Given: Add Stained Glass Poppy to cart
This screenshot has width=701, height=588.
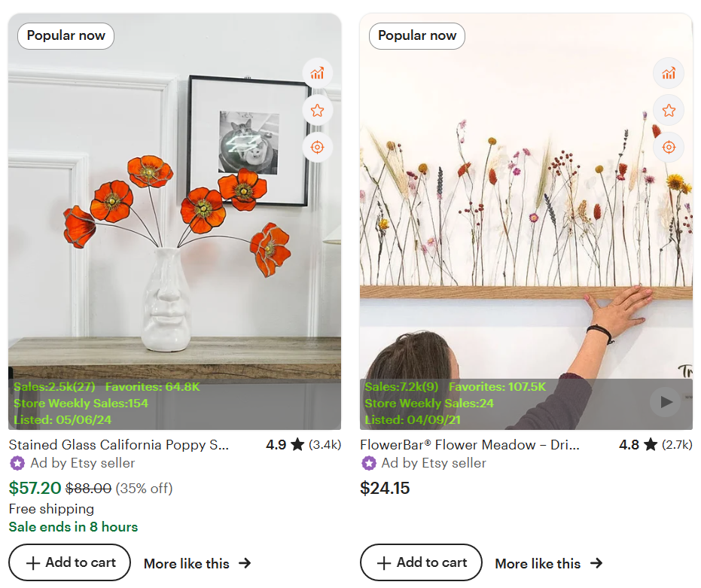Looking at the screenshot, I should pos(70,562).
